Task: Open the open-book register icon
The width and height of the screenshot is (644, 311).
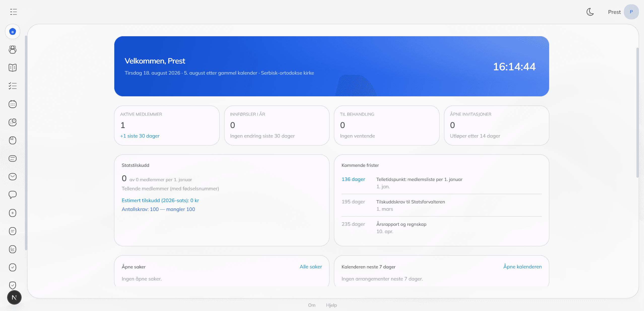Action: click(13, 68)
